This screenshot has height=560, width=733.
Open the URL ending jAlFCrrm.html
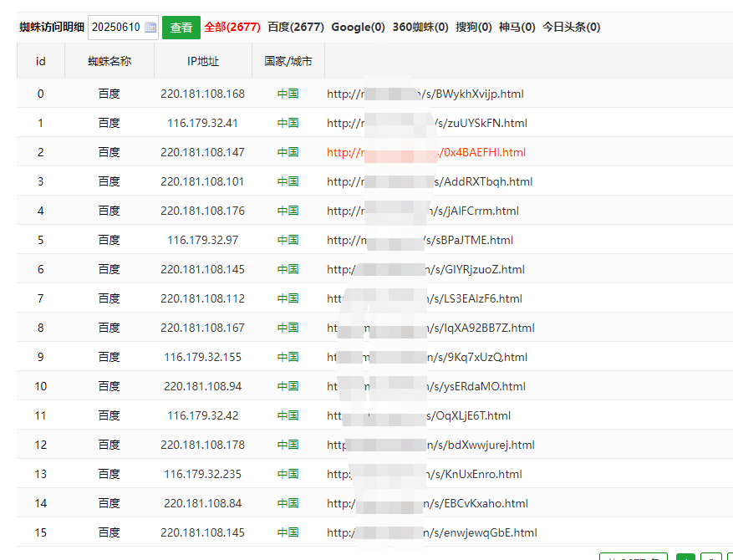pos(423,211)
